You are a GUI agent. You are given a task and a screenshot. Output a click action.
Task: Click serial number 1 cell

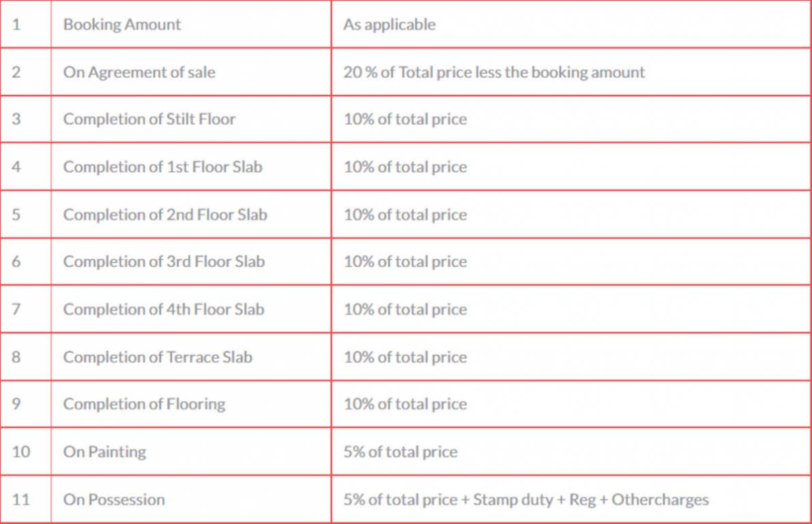pos(16,25)
